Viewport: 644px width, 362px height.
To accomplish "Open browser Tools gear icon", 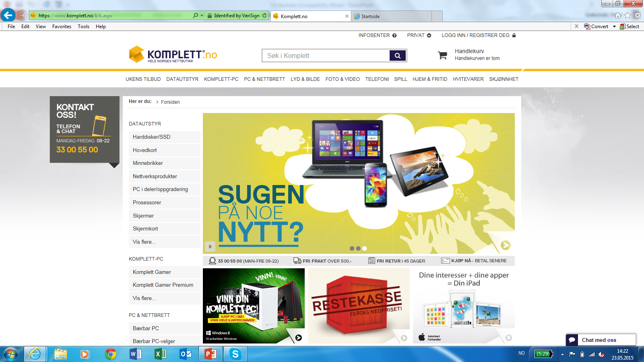I will [x=638, y=16].
